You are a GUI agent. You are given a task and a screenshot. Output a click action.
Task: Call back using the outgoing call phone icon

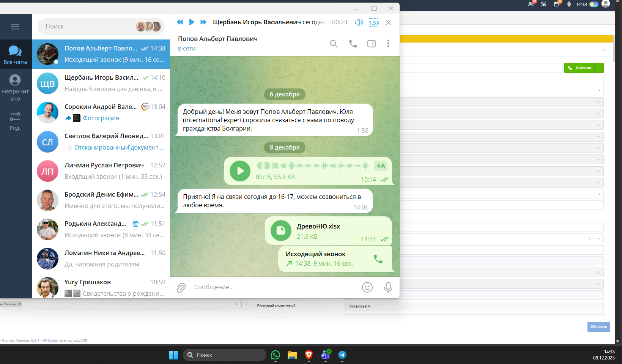point(378,259)
